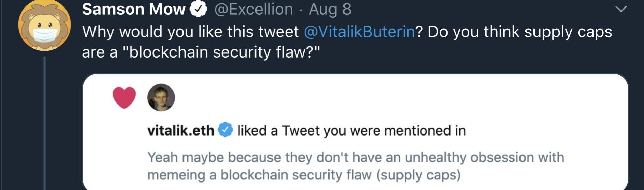Click the Aug 8 timestamp
This screenshot has height=190, width=644.
(330, 9)
